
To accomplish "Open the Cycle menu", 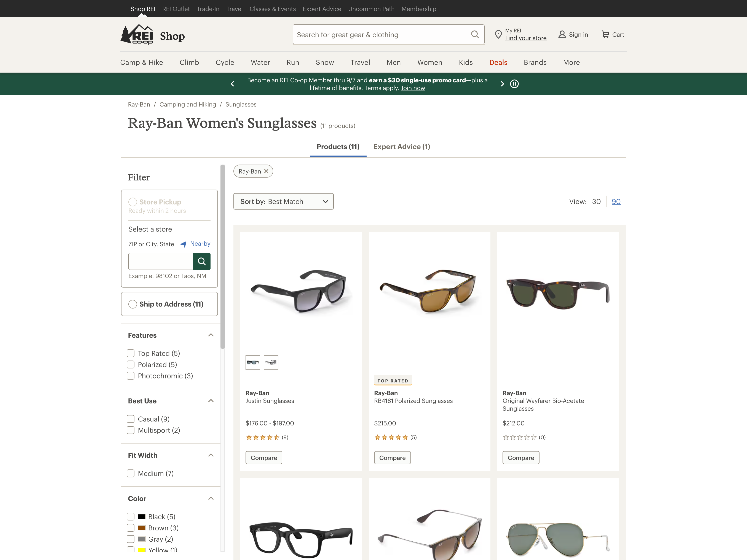I will (x=225, y=62).
